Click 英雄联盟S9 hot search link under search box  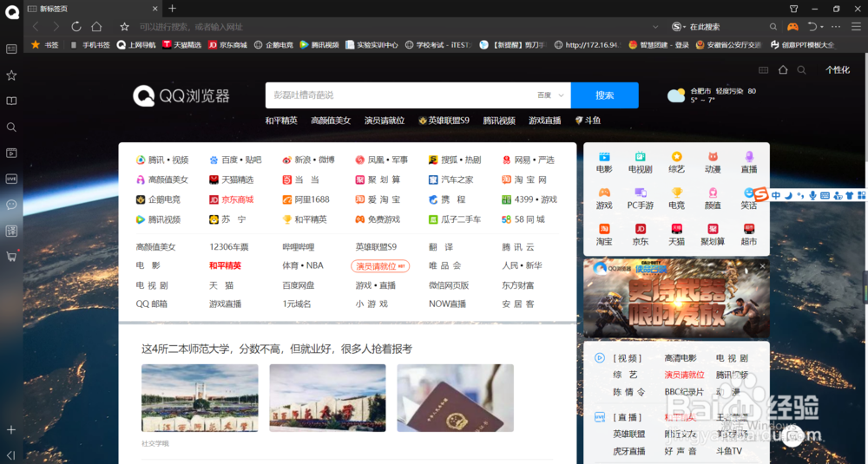[444, 121]
